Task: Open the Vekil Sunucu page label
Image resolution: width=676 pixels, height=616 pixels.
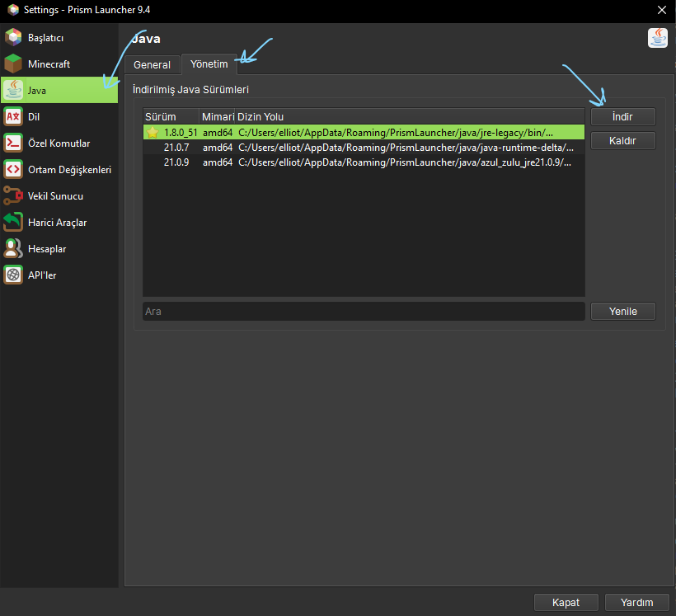Action: [55, 196]
